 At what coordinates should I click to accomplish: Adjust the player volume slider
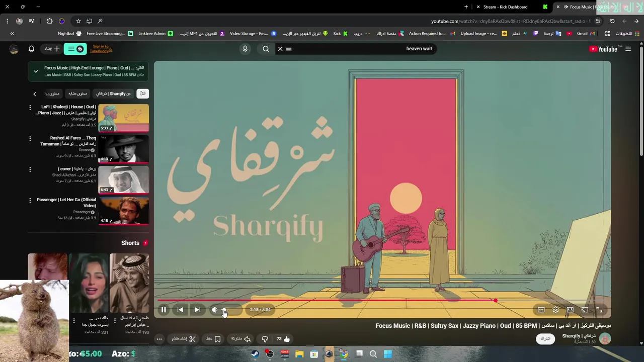232,310
